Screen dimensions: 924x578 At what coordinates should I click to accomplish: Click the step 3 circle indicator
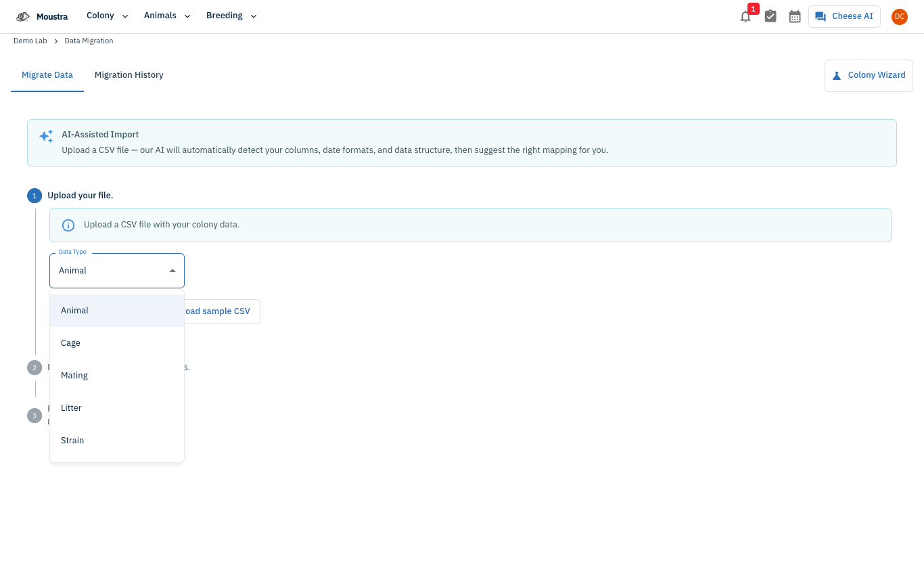(x=34, y=416)
